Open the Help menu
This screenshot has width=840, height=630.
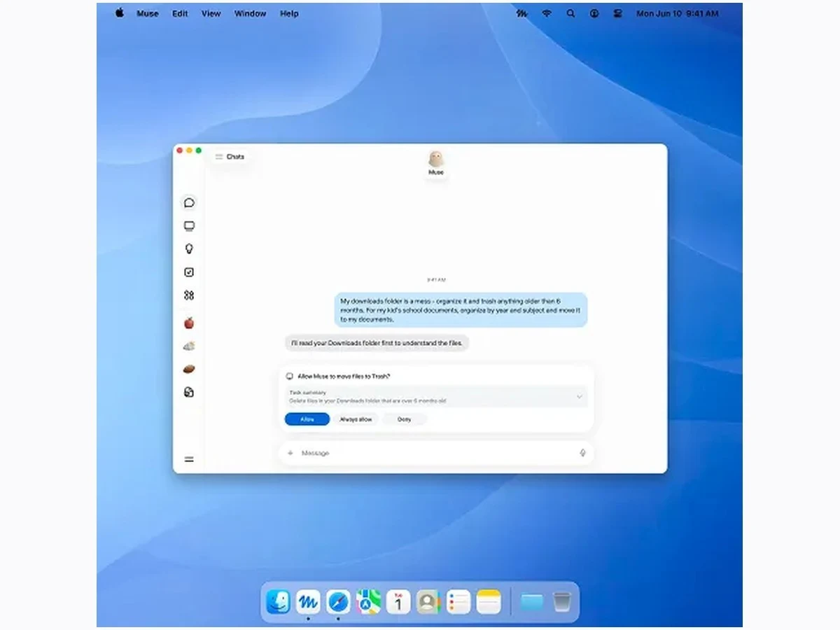coord(289,13)
